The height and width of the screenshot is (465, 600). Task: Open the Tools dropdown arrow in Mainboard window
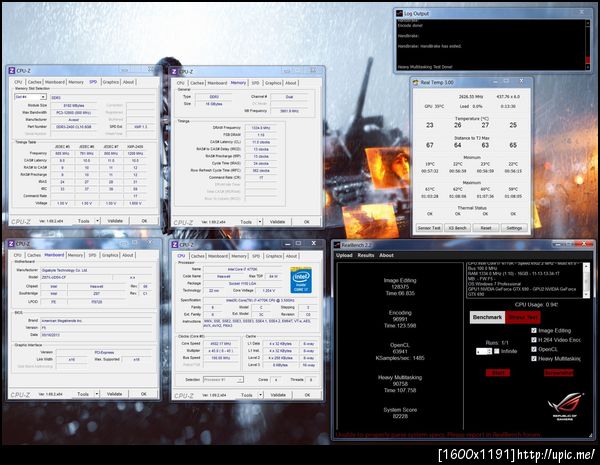coord(97,394)
